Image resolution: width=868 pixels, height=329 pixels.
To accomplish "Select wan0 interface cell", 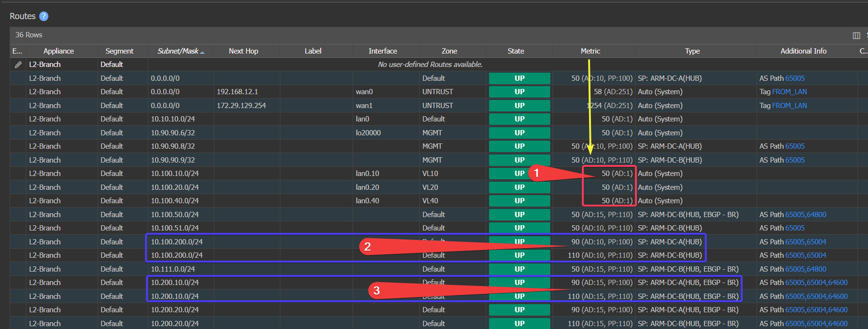I will [386, 92].
